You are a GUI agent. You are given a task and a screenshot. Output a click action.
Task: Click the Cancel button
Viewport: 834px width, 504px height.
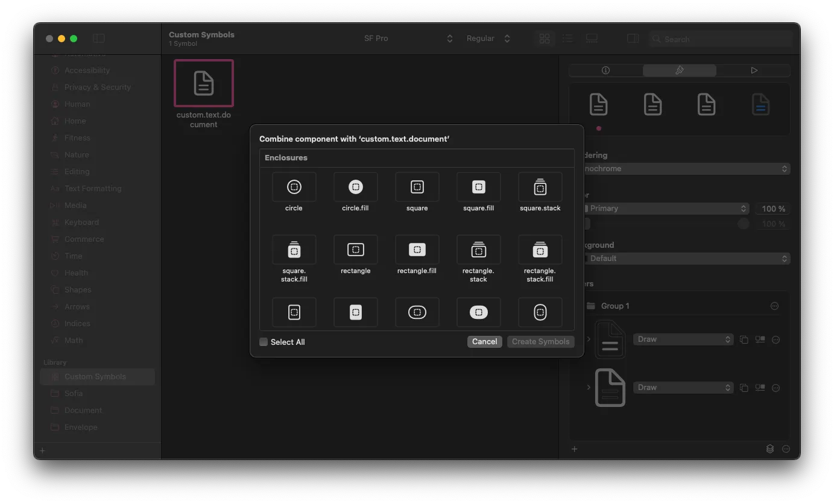click(x=484, y=342)
